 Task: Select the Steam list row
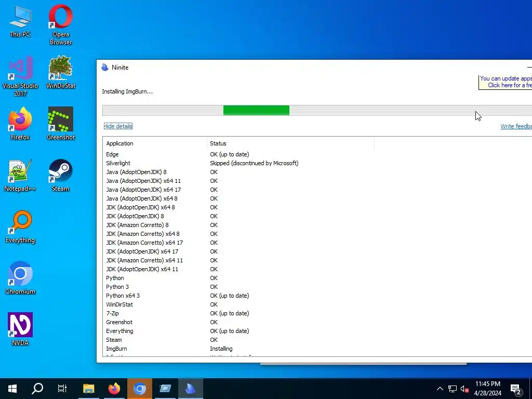point(317,340)
